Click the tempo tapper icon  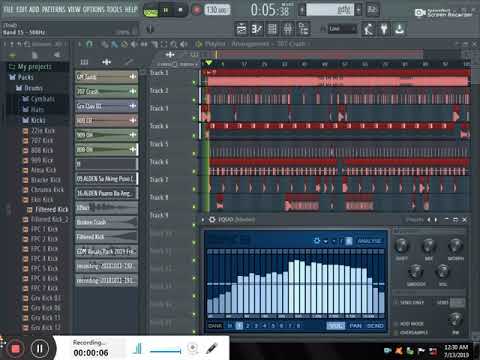368,29
